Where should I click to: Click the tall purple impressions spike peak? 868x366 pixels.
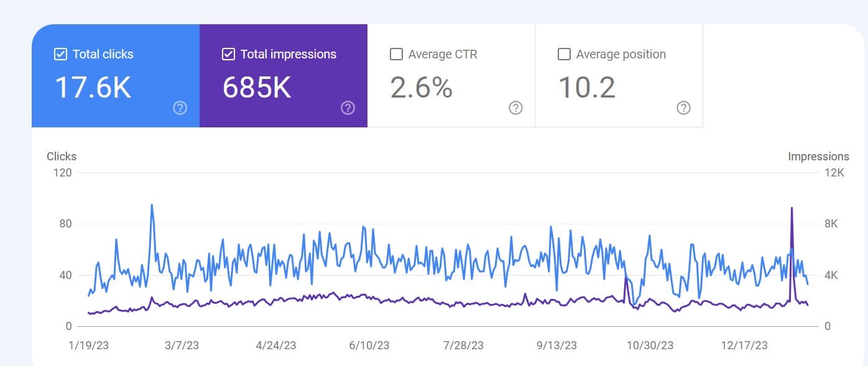pos(792,208)
